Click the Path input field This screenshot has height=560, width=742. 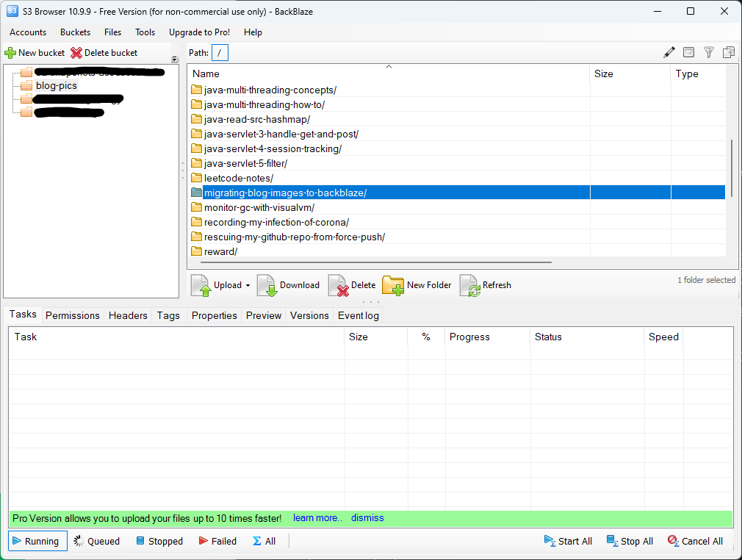[220, 52]
